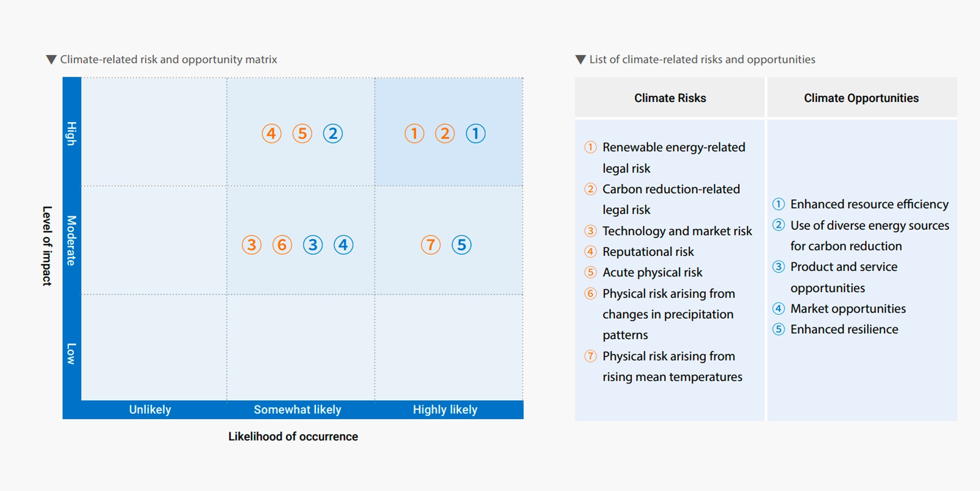Viewport: 980px width, 491px height.
Task: Click orange risk marker 6 in matrix
Action: pyautogui.click(x=282, y=245)
